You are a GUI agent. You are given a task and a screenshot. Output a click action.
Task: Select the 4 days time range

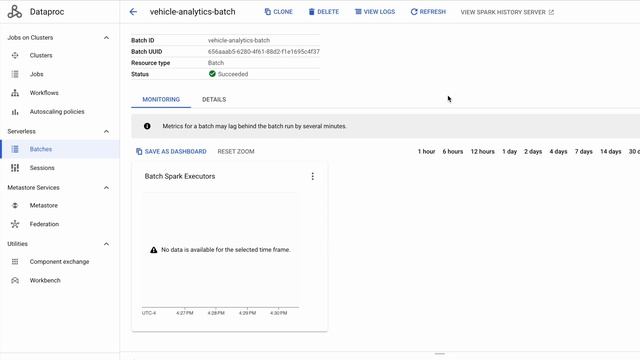(x=558, y=151)
